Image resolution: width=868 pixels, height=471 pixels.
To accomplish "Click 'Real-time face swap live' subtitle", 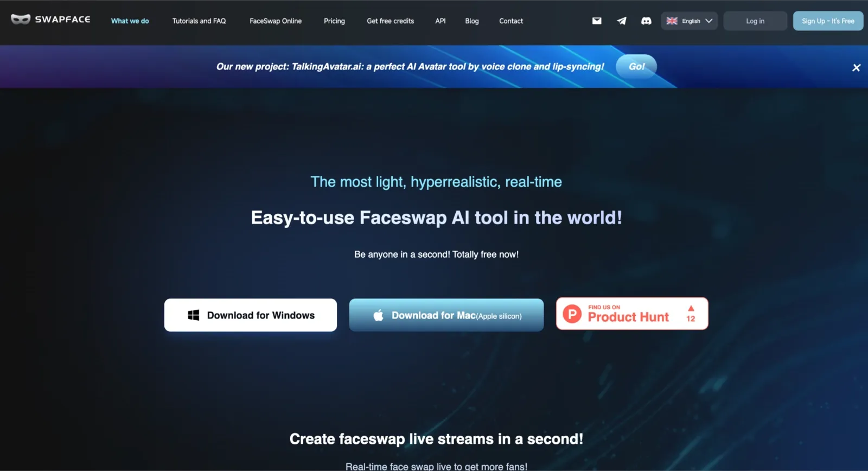I will [436, 466].
